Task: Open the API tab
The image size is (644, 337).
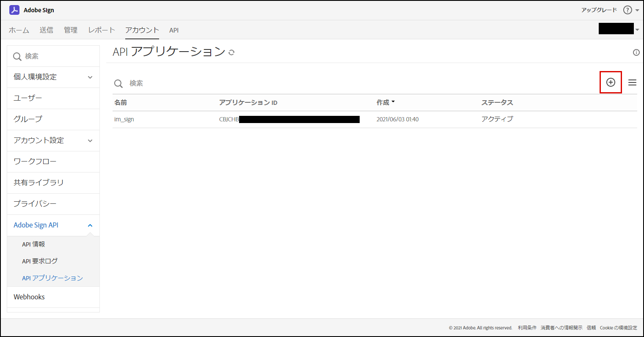Action: pos(174,30)
